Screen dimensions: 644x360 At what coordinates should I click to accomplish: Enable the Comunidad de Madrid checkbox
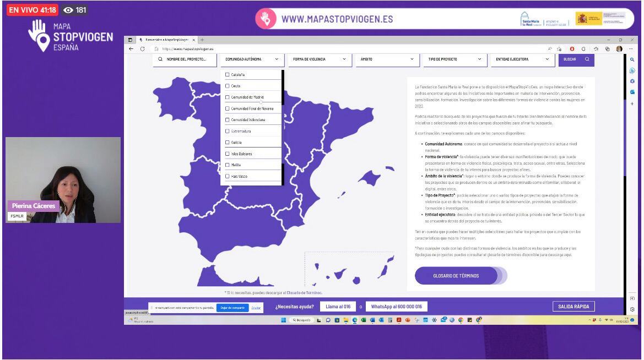(228, 97)
